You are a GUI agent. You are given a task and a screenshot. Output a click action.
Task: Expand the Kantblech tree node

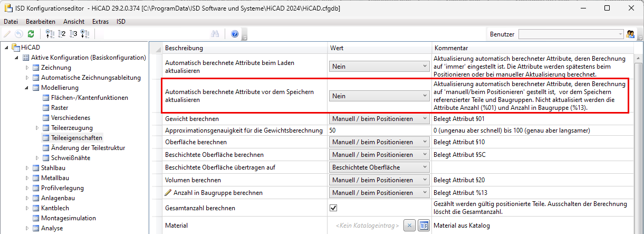27,208
